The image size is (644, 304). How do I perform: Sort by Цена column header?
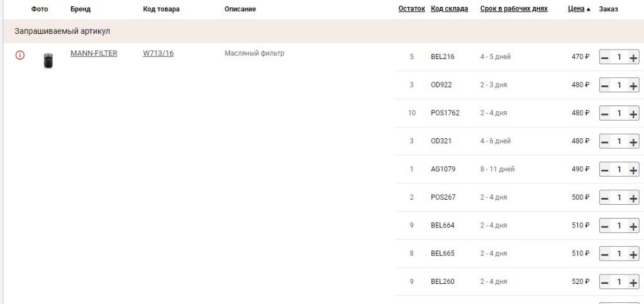point(576,9)
